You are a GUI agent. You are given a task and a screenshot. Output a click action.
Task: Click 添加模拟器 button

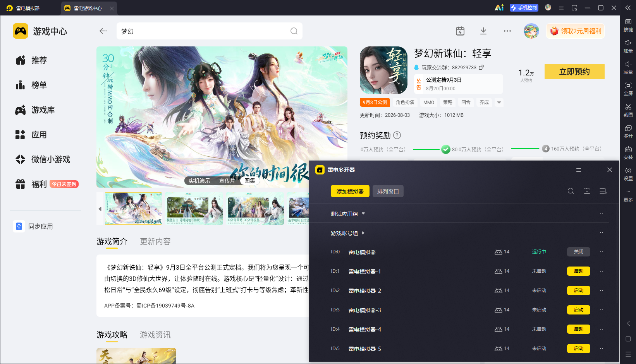(x=350, y=191)
